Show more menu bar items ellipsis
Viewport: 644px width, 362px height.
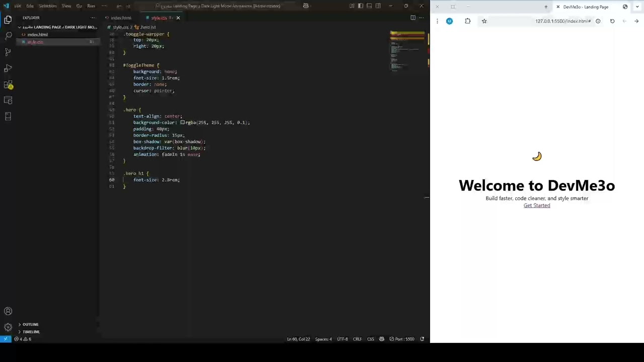click(104, 6)
